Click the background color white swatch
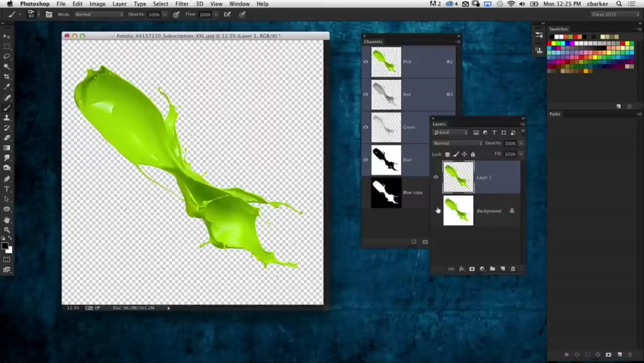Viewport: 644px width, 363px height. point(9,250)
